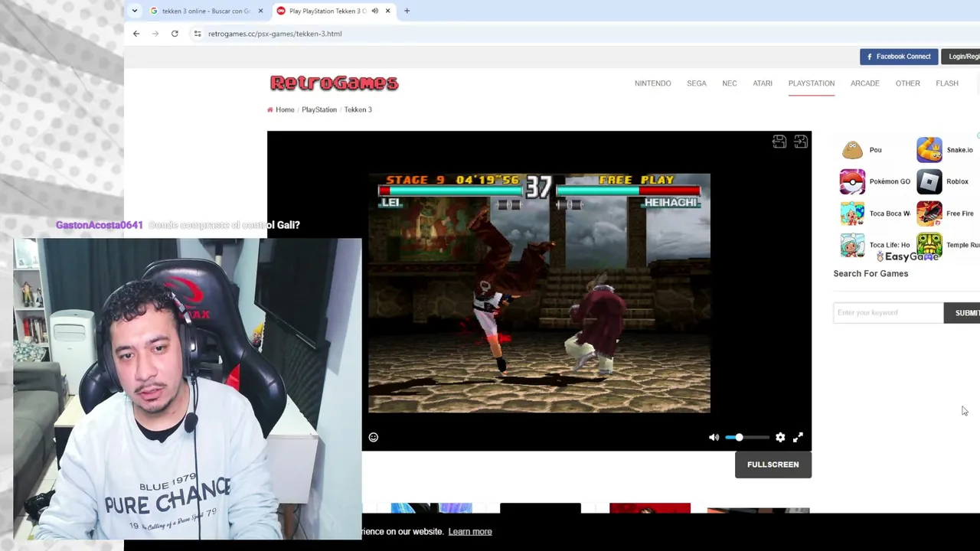Open the ARCADE menu
Screen dimensions: 980x551
(x=865, y=83)
